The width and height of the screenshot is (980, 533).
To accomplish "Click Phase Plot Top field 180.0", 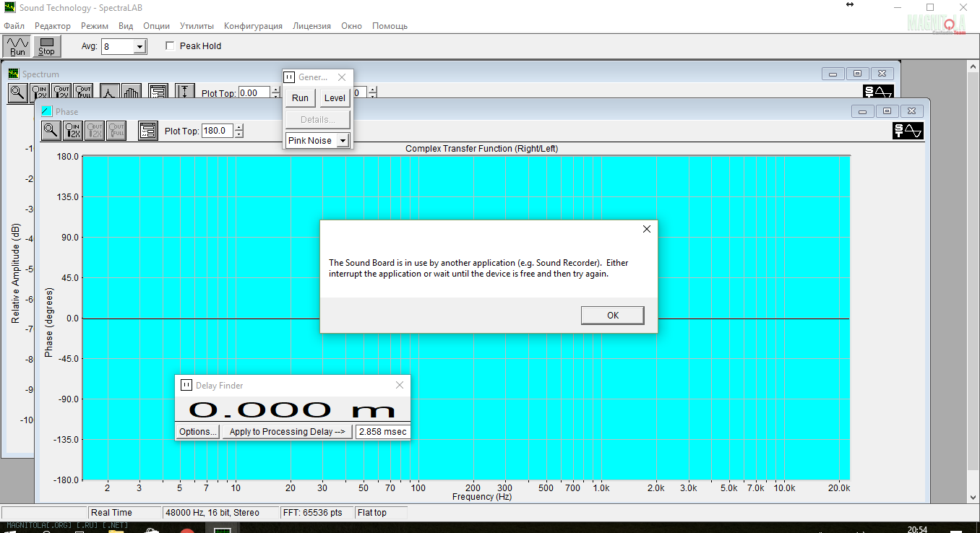I will (x=217, y=131).
